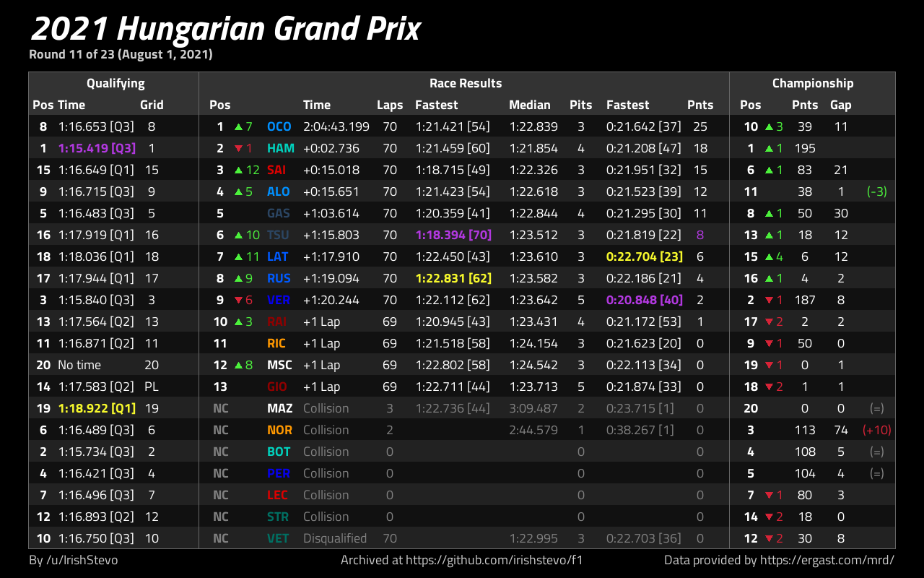Image resolution: width=924 pixels, height=578 pixels.
Task: Click the red race arrow showing 6 next to VER
Action: pos(238,301)
